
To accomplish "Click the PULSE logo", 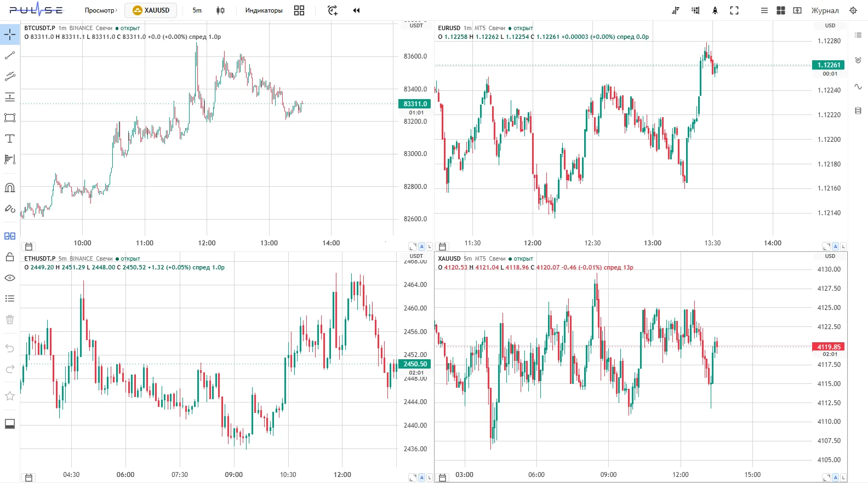I will [36, 9].
